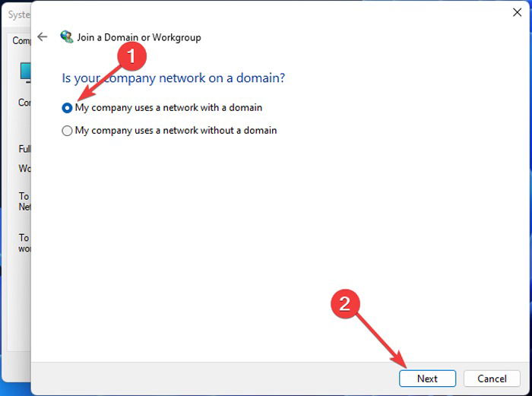Click the partially visible 'Full' label in background
532x396 pixels.
(24, 149)
